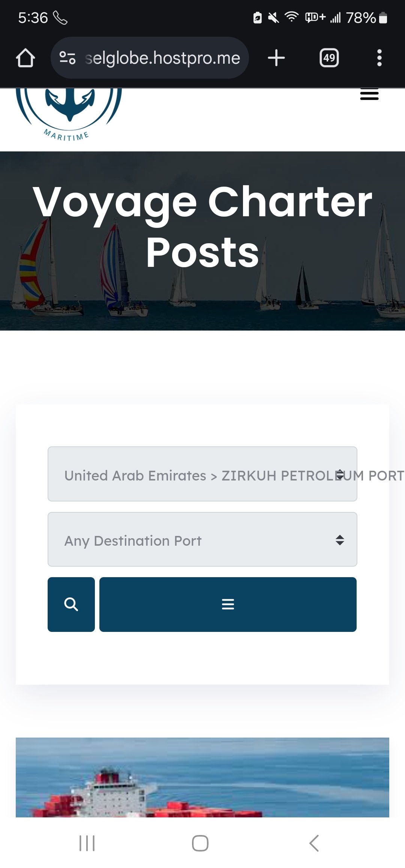
Task: Open the filter list menu button
Action: tap(228, 605)
